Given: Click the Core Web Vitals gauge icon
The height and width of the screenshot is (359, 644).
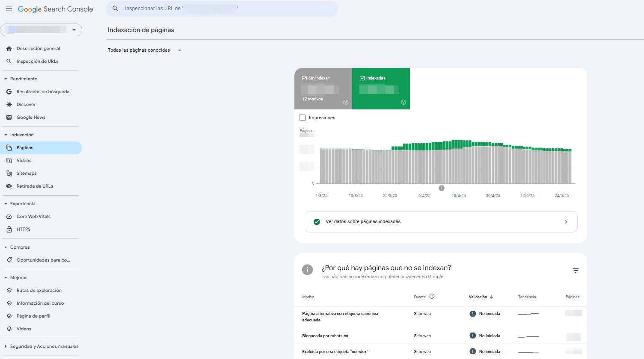Looking at the screenshot, I should 9,217.
